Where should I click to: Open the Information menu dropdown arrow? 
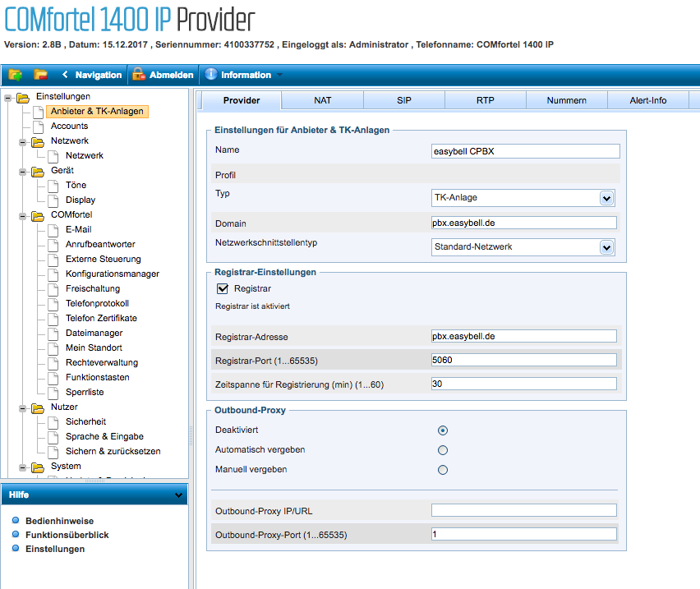(x=280, y=75)
